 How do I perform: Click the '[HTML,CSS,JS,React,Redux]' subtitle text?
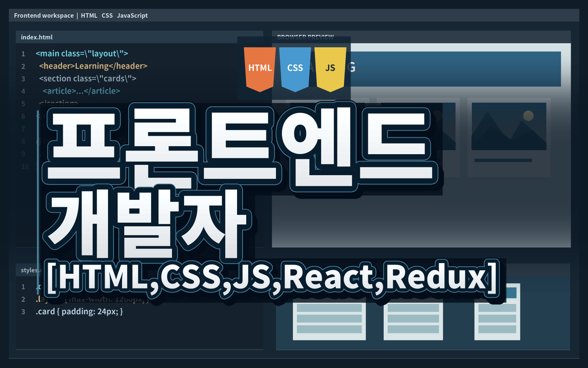tap(273, 278)
